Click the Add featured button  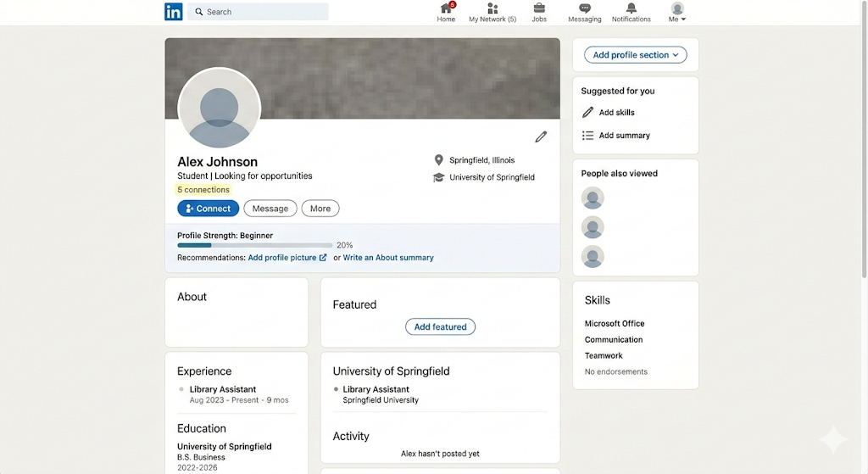point(440,326)
